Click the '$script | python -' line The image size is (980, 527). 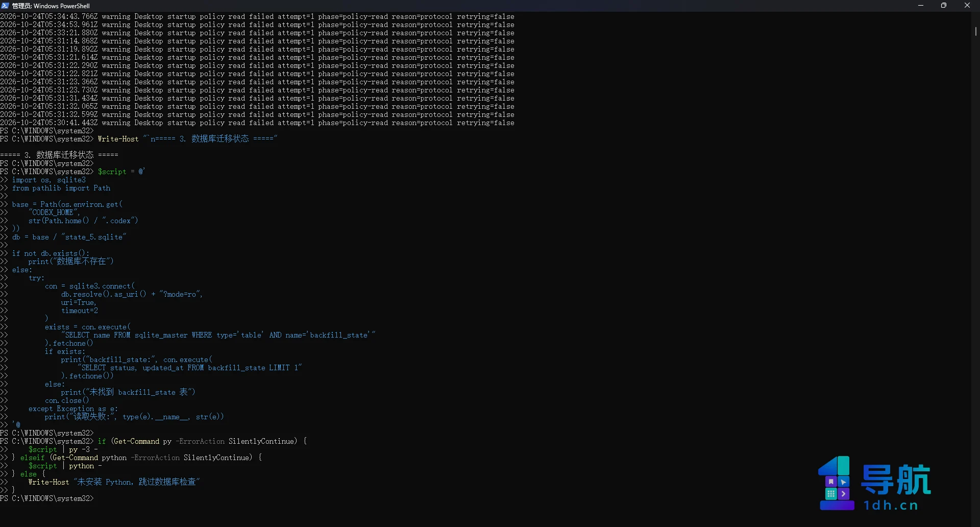(65, 466)
